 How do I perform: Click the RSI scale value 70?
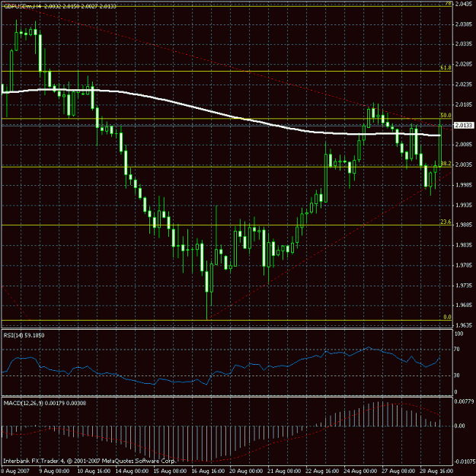[457, 350]
